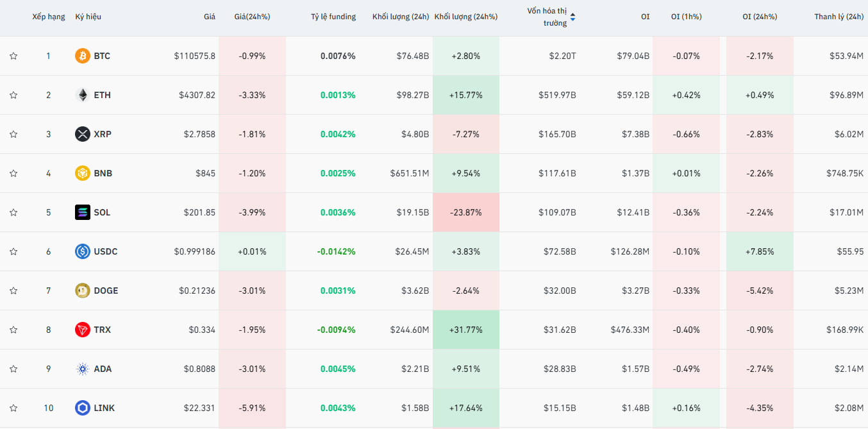
Task: Star the USDC row as favorite
Action: [x=13, y=251]
